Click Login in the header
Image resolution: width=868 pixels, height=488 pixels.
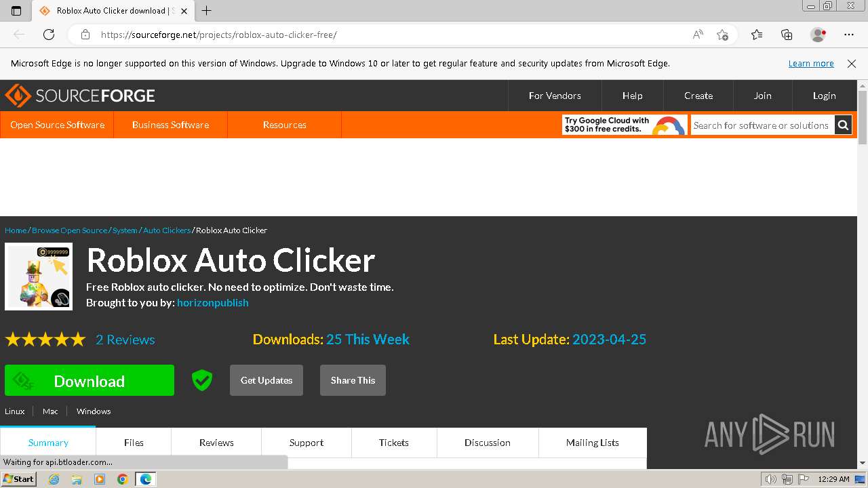824,96
